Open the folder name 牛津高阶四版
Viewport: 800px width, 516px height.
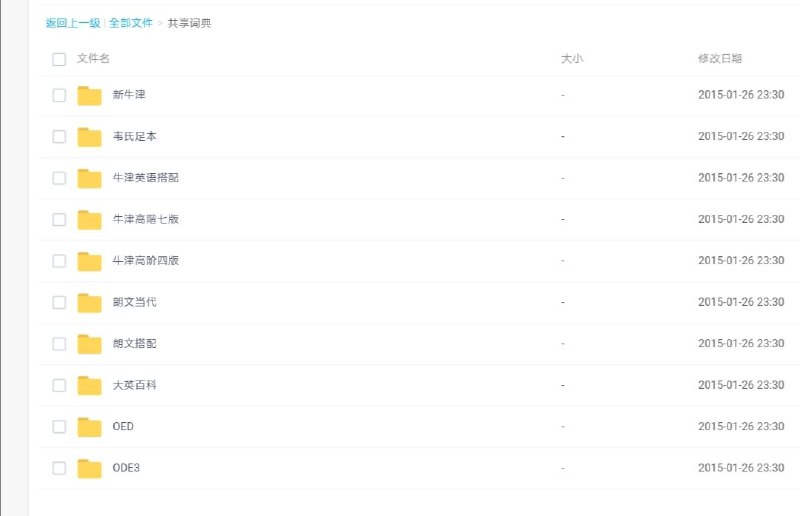pyautogui.click(x=146, y=261)
